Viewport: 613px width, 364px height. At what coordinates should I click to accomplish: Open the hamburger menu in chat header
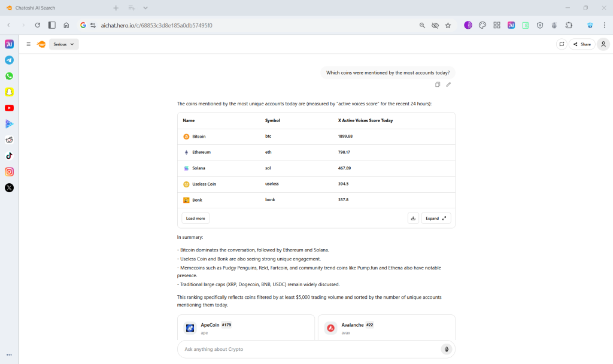click(28, 44)
